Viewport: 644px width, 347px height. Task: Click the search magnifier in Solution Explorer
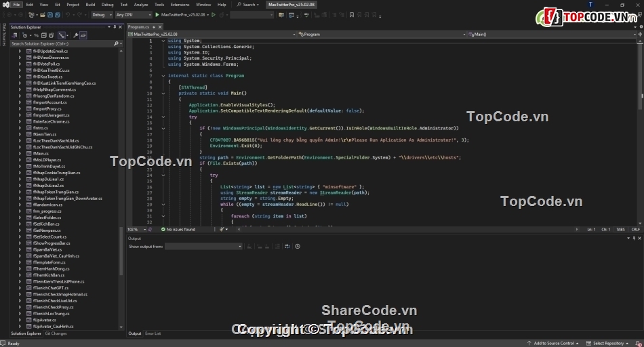coord(116,43)
